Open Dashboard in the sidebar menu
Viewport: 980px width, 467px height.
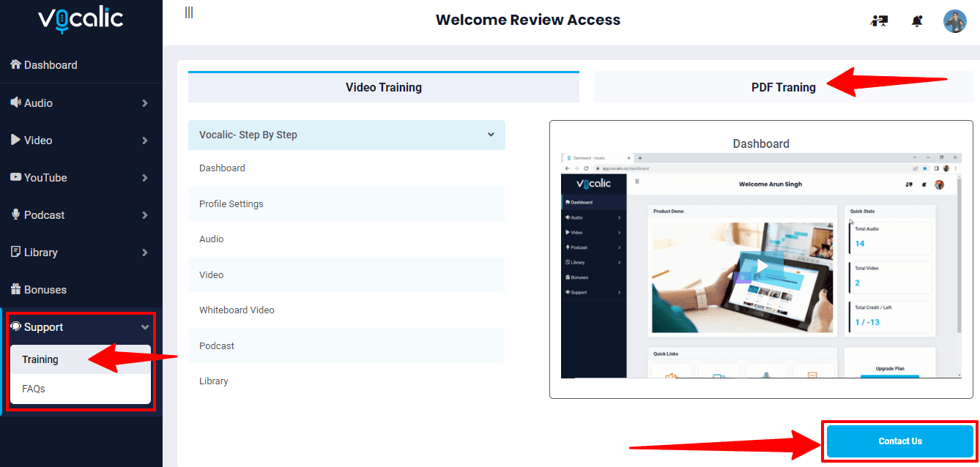(x=81, y=64)
